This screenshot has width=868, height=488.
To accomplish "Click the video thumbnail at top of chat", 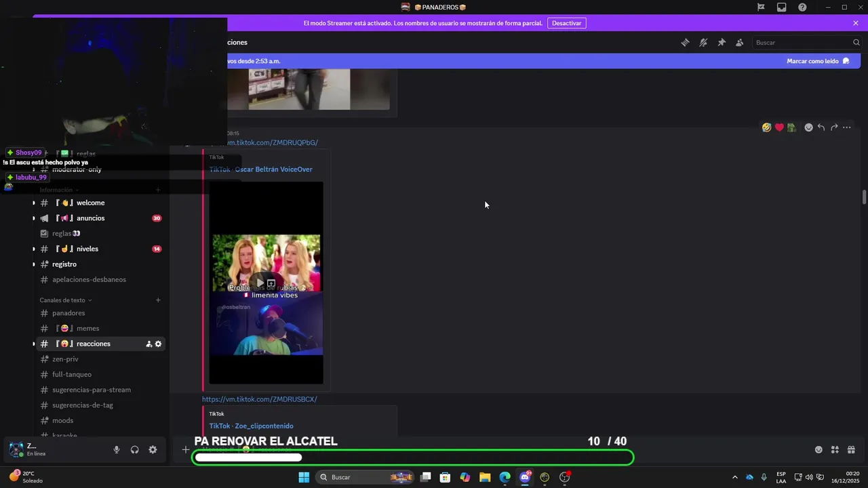I will click(x=309, y=89).
